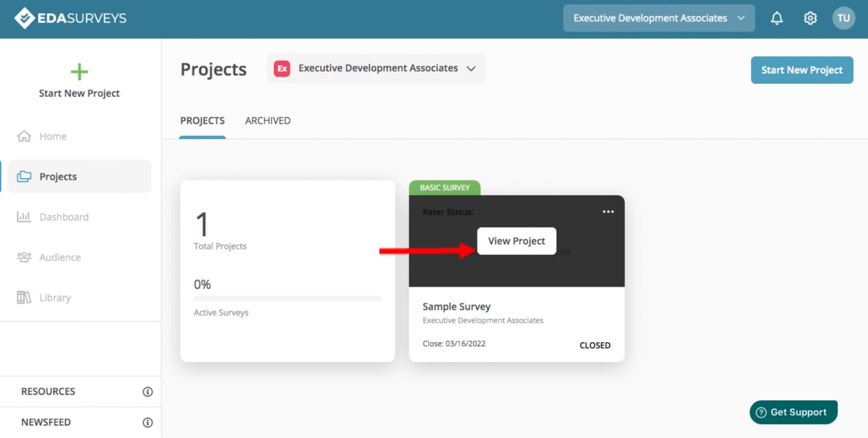Click the 0% active surveys value
This screenshot has width=868, height=438.
202,284
